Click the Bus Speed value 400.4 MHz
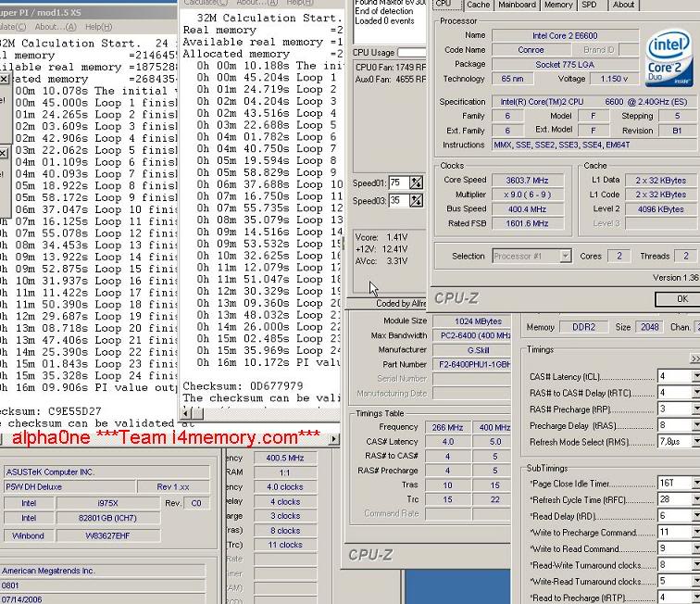 (x=527, y=209)
